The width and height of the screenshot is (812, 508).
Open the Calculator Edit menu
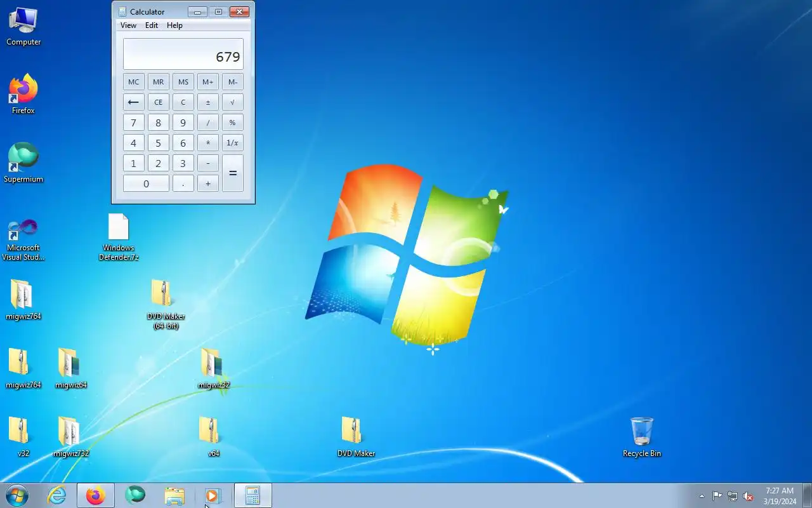152,25
